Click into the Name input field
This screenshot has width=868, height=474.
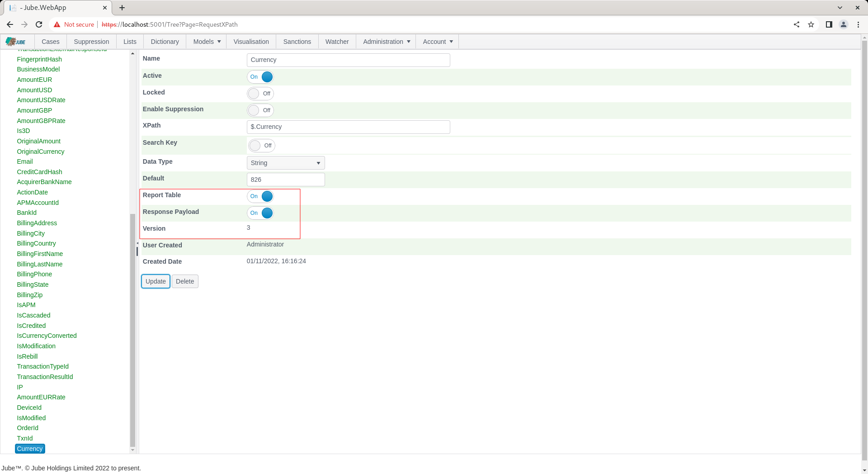click(x=349, y=60)
